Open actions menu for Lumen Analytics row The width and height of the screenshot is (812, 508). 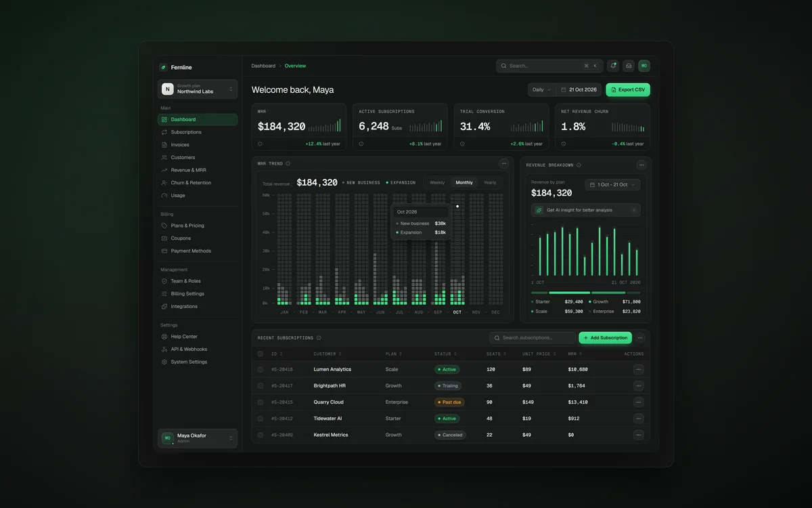[639, 369]
